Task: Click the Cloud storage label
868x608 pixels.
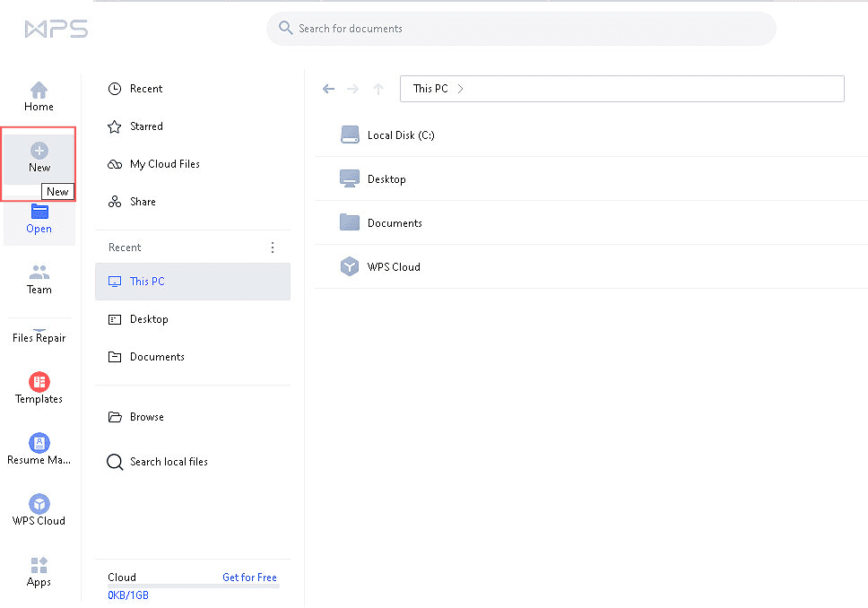Action: (122, 577)
